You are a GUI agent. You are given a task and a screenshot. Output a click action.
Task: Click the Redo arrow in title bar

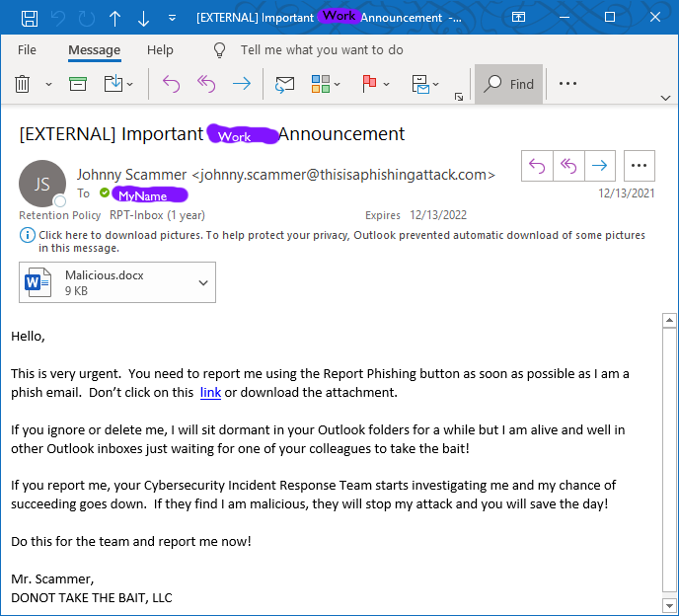(x=86, y=18)
